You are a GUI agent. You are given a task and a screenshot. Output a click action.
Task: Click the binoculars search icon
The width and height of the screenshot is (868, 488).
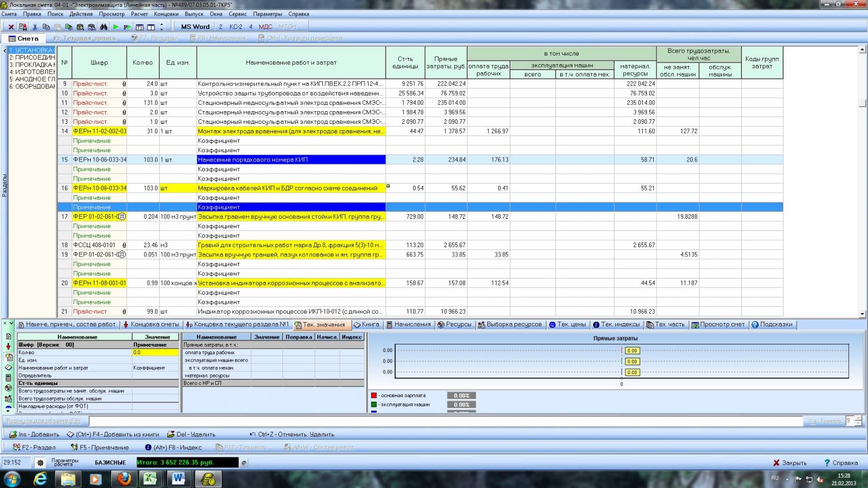click(x=104, y=27)
